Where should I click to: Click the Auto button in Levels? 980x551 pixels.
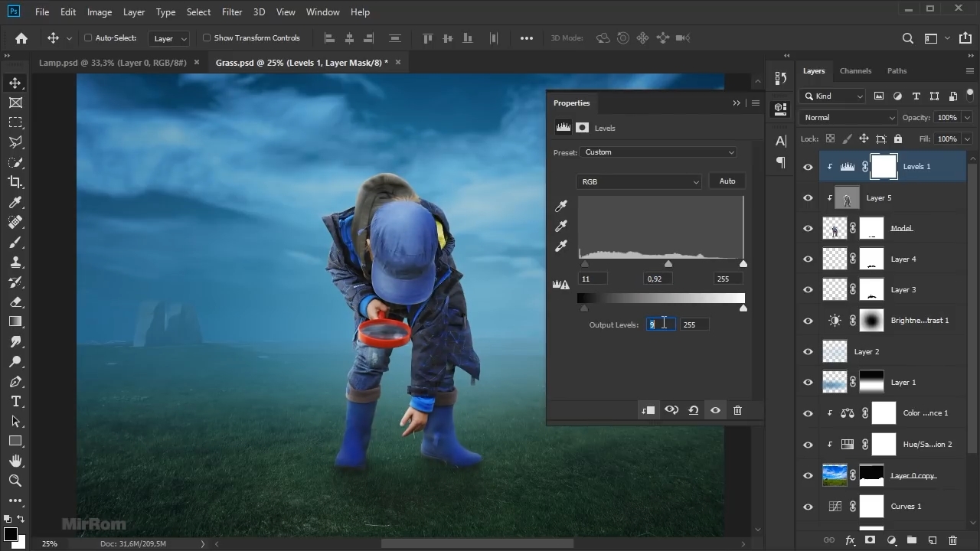[727, 181]
